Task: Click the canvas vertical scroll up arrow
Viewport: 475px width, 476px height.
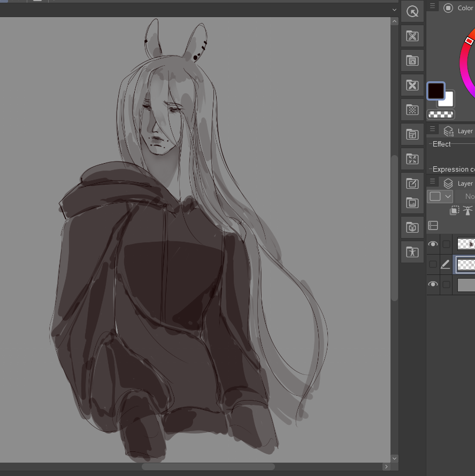Action: tap(394, 21)
